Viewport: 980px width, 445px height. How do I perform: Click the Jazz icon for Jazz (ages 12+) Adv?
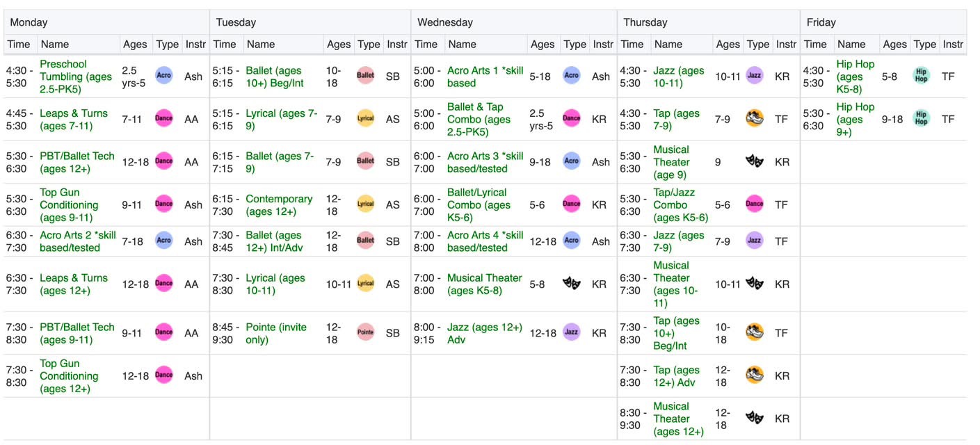coord(571,332)
